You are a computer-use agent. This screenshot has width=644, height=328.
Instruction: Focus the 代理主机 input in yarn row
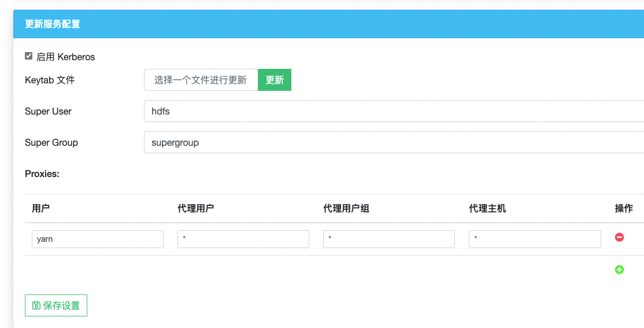535,239
